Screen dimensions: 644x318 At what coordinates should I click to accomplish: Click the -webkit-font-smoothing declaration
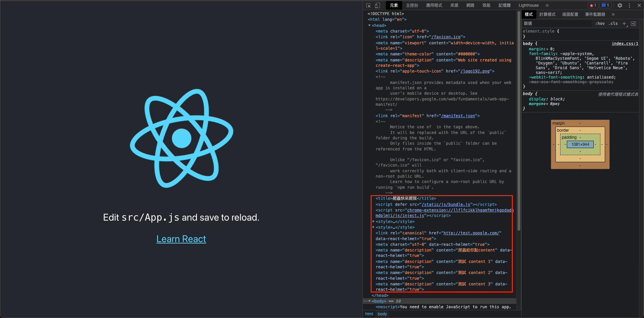pos(572,77)
